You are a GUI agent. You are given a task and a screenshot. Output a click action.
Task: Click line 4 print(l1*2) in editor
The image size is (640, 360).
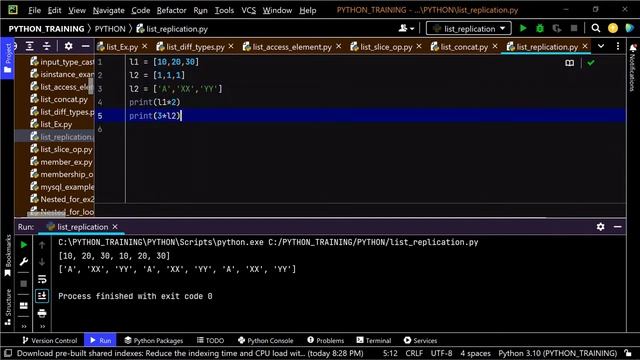(x=155, y=102)
